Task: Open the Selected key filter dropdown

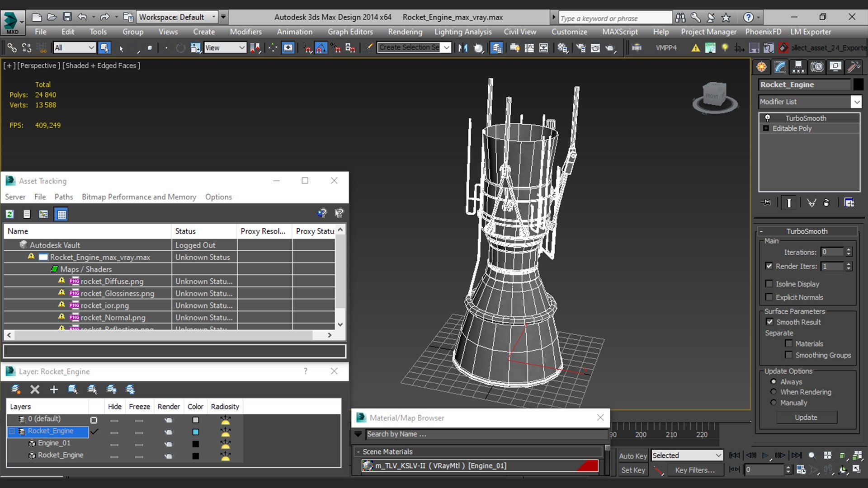Action: [687, 455]
